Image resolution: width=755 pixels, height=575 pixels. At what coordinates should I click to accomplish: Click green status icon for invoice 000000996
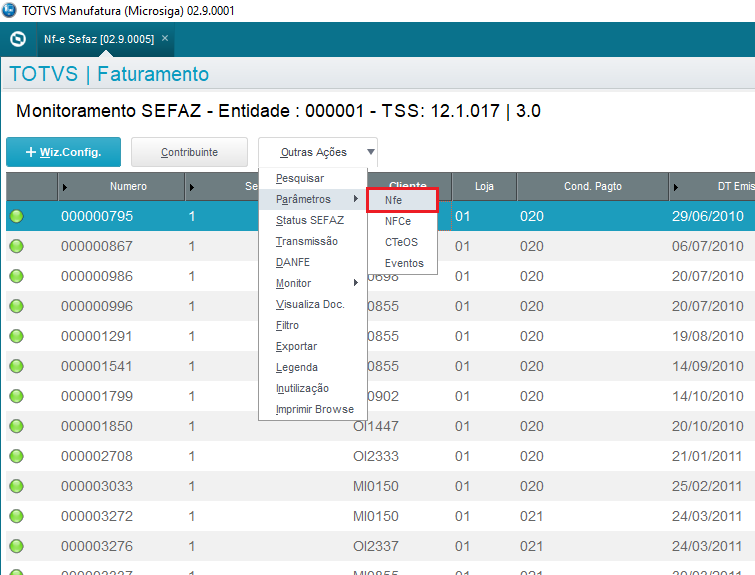(x=16, y=306)
